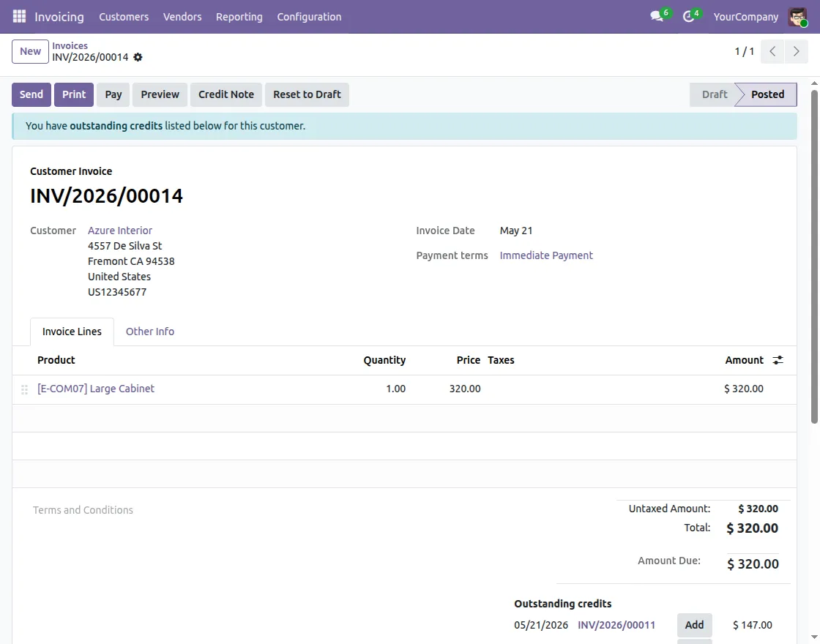Click the New button
Screen dimensions: 820x644
click(x=30, y=51)
